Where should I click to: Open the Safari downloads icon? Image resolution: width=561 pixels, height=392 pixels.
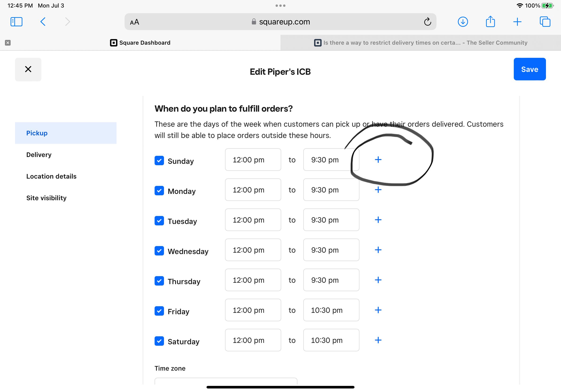[463, 22]
